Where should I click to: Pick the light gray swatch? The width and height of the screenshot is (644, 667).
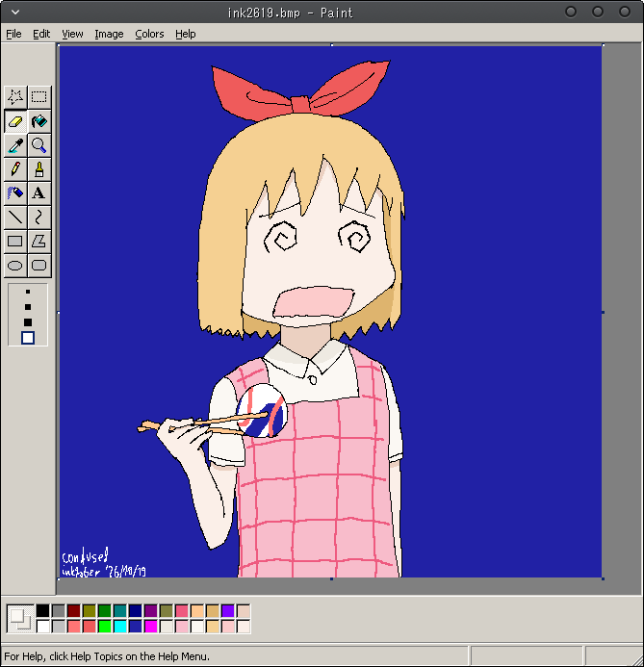click(59, 627)
